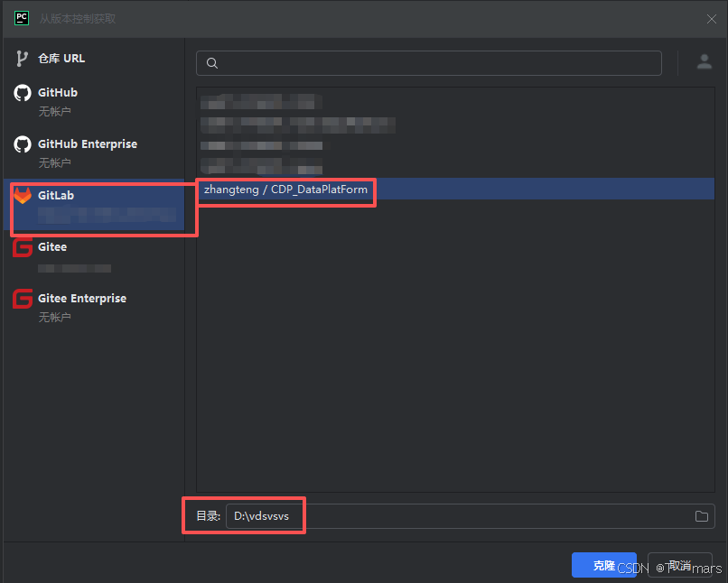Click the 取消 cancel button
Image resolution: width=728 pixels, height=583 pixels.
(680, 565)
